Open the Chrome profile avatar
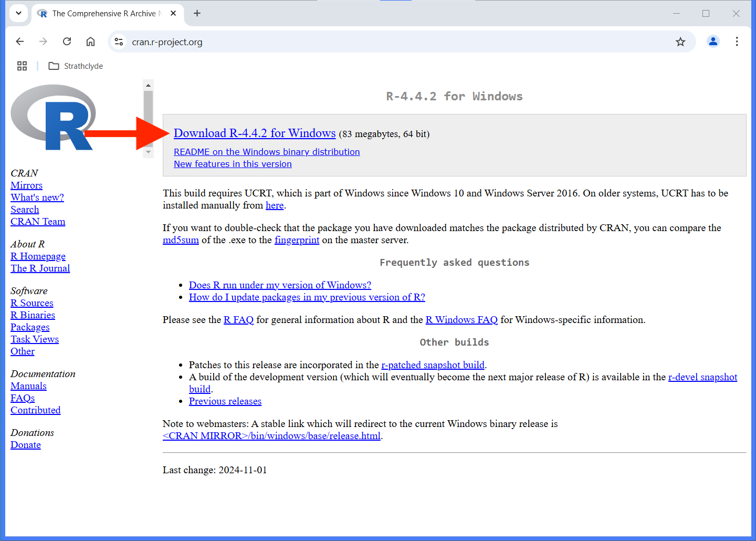Image resolution: width=756 pixels, height=541 pixels. (713, 41)
